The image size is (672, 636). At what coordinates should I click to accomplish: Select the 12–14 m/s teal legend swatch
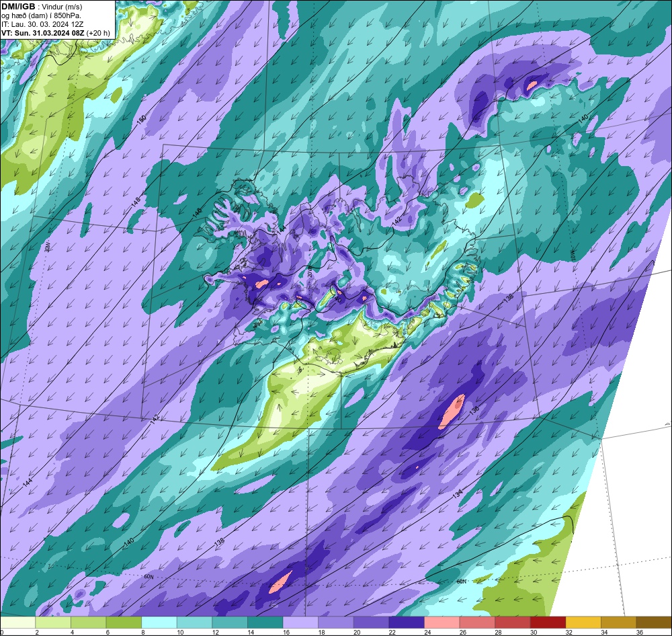pos(230,623)
